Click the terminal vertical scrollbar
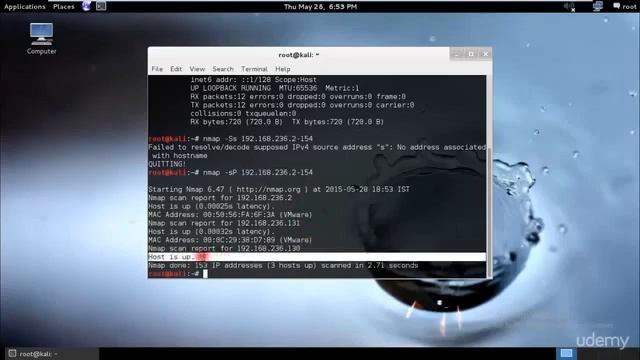This screenshot has height=360, width=640. [x=489, y=212]
